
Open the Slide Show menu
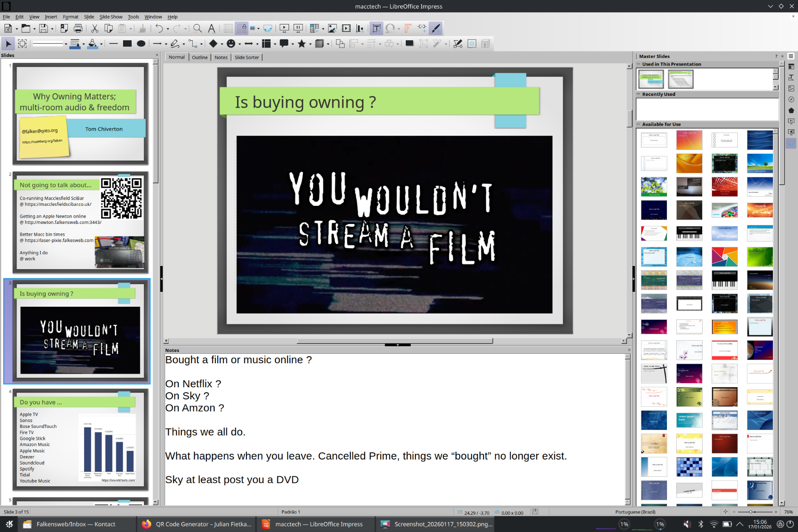pyautogui.click(x=110, y=17)
